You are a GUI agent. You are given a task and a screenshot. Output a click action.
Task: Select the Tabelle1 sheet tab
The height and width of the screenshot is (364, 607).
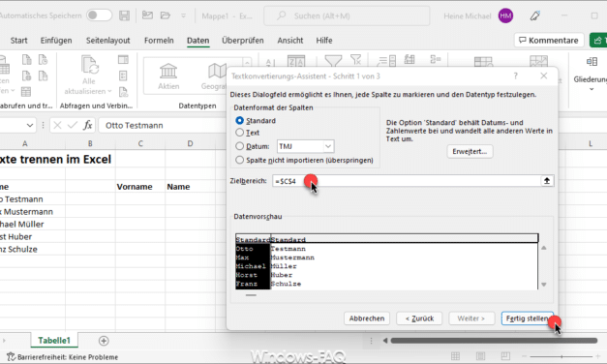[x=54, y=341]
